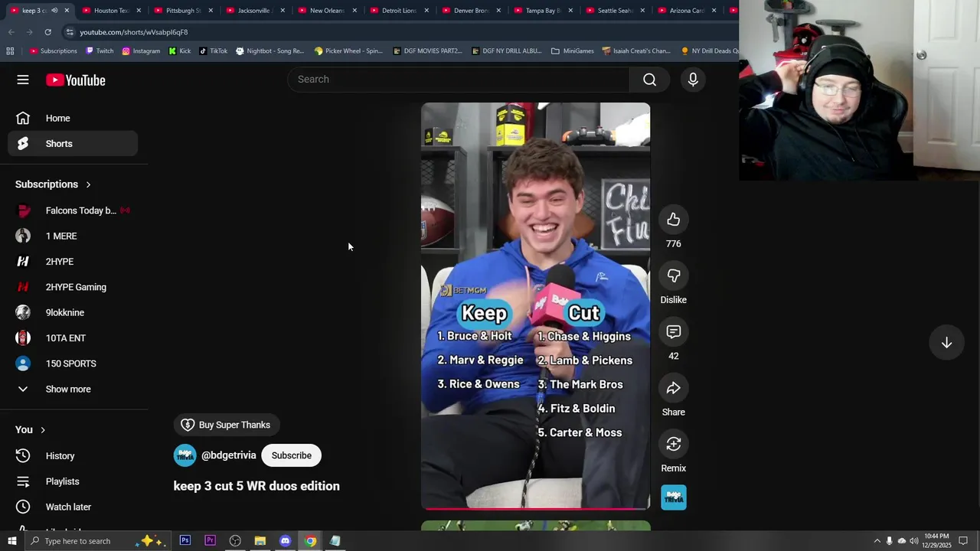Go to next short with down arrow
This screenshot has height=551, width=980.
[946, 343]
